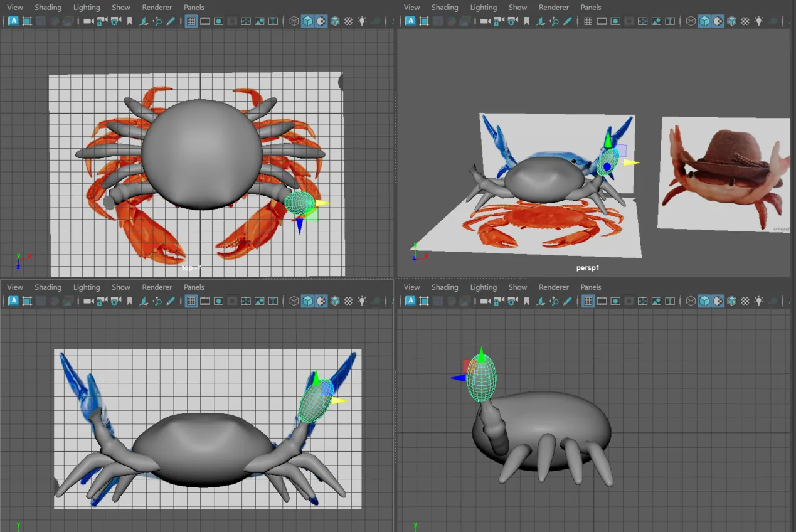Click Use All Lights bulb in front view toolbar
The height and width of the screenshot is (532, 796).
(363, 301)
